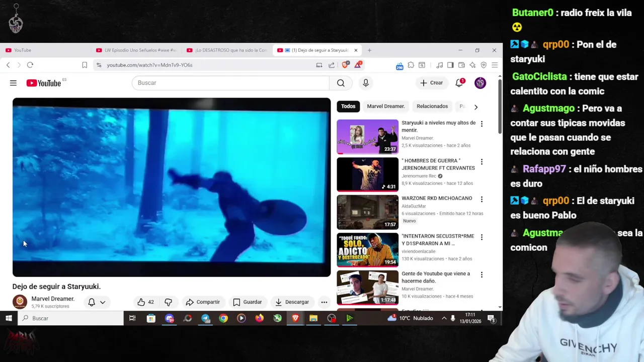The height and width of the screenshot is (362, 644).
Task: Switch to the 'LW Episodio Uno Señuelos' tab
Action: (137, 50)
